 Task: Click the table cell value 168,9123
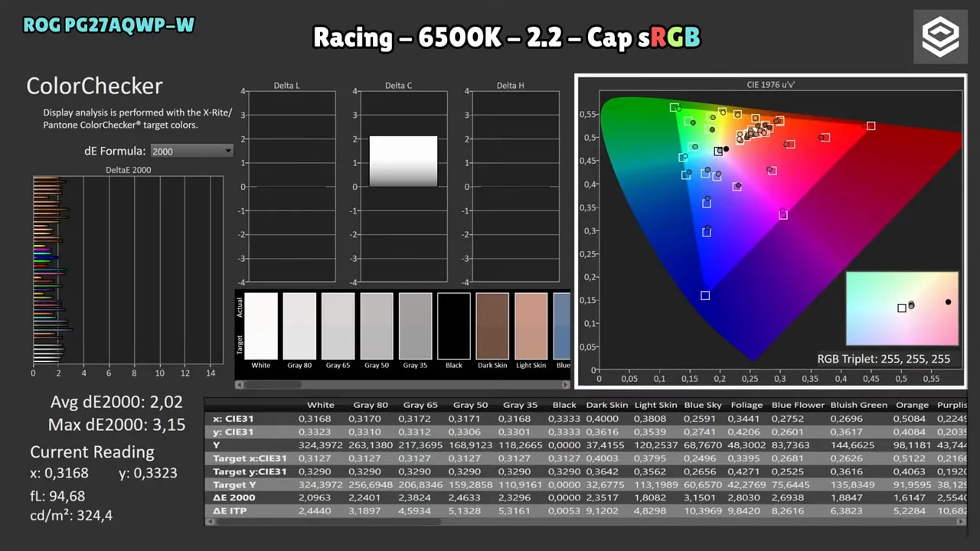point(469,445)
